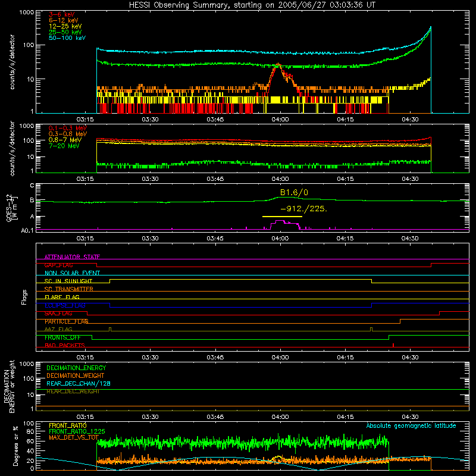Click the B1.6/0 flare class annotation
This screenshot has height=476, width=476.
pos(294,192)
